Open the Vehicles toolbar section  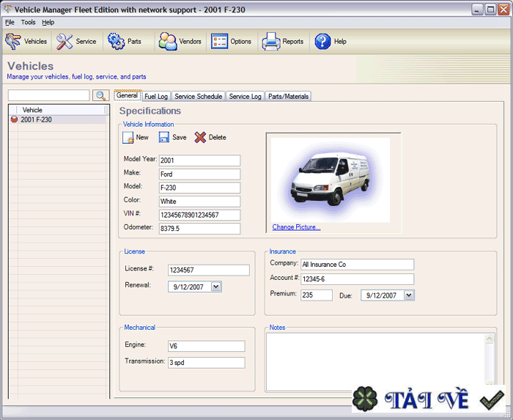[26, 42]
